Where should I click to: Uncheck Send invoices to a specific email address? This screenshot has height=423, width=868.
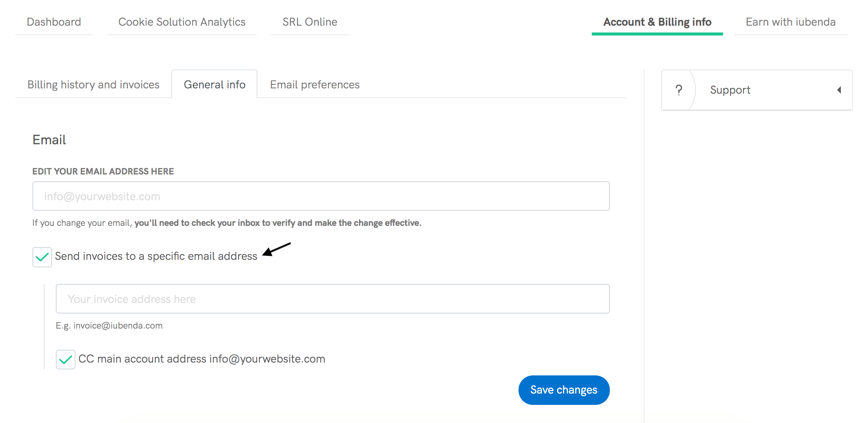pyautogui.click(x=42, y=256)
